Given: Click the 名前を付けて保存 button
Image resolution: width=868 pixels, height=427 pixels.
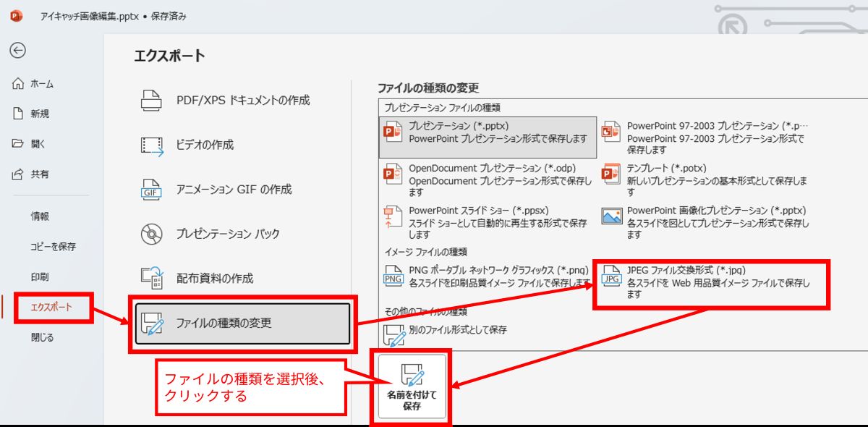Looking at the screenshot, I should pyautogui.click(x=412, y=389).
